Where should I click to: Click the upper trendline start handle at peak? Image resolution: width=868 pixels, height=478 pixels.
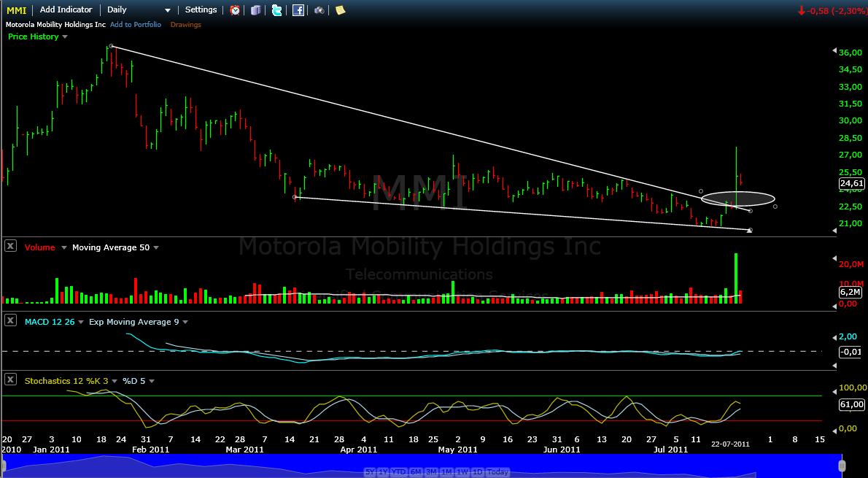tap(112, 47)
